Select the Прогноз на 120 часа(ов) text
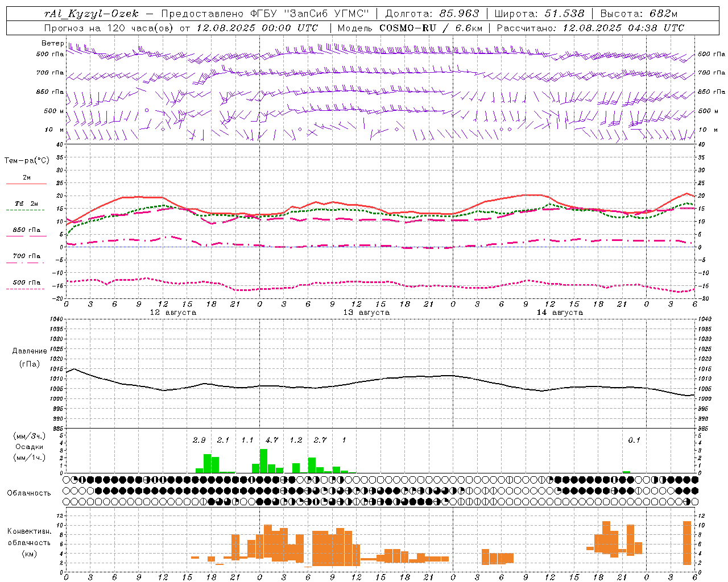Viewport: 728px width, 582px height. pos(110,28)
